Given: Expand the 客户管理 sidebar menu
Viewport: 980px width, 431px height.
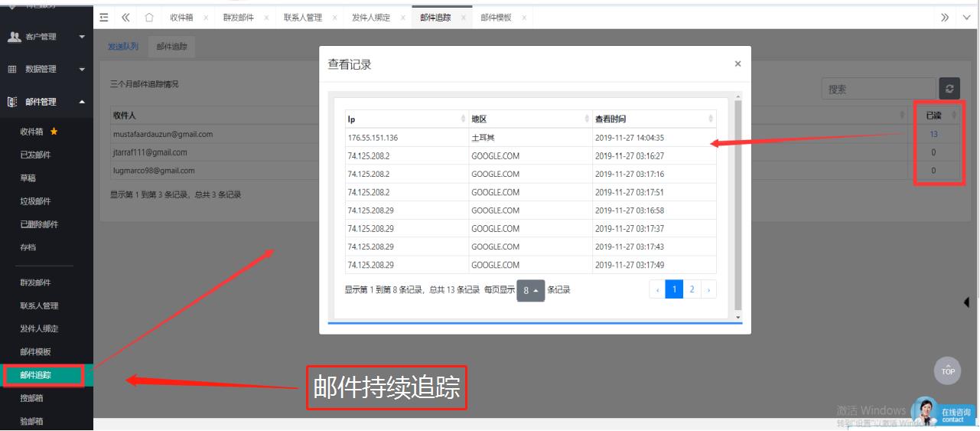Looking at the screenshot, I should (46, 37).
